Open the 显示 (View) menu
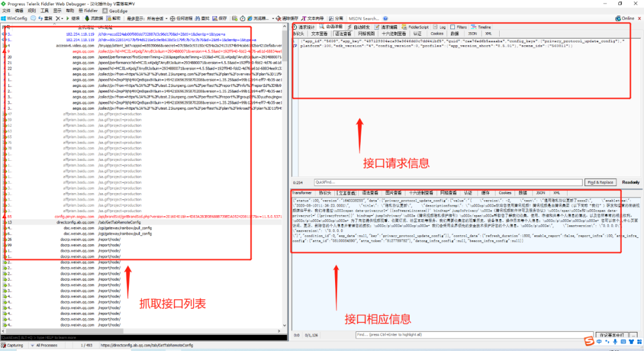 [57, 11]
